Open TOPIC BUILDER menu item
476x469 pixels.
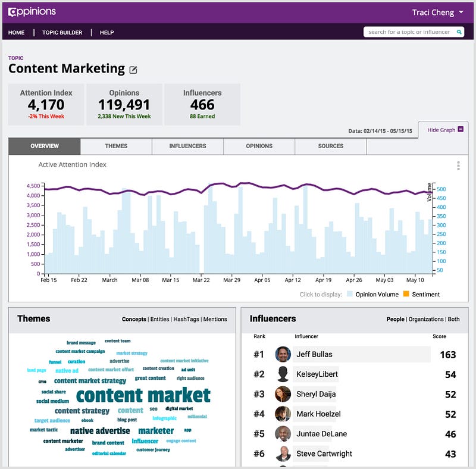(62, 33)
